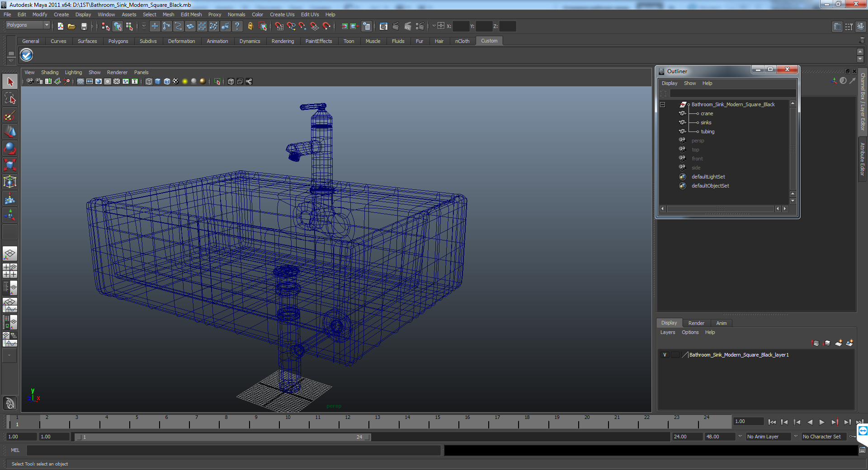Step forward one key button
The image size is (868, 470).
point(835,422)
